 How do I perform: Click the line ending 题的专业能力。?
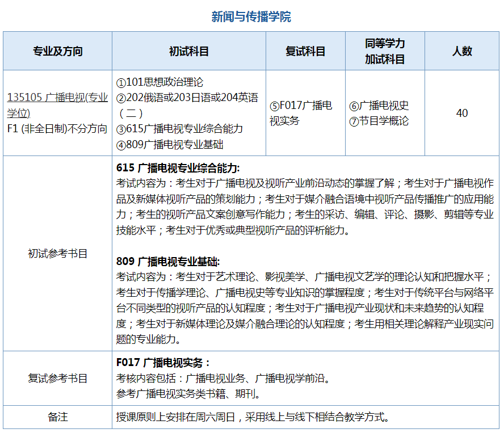(x=149, y=339)
